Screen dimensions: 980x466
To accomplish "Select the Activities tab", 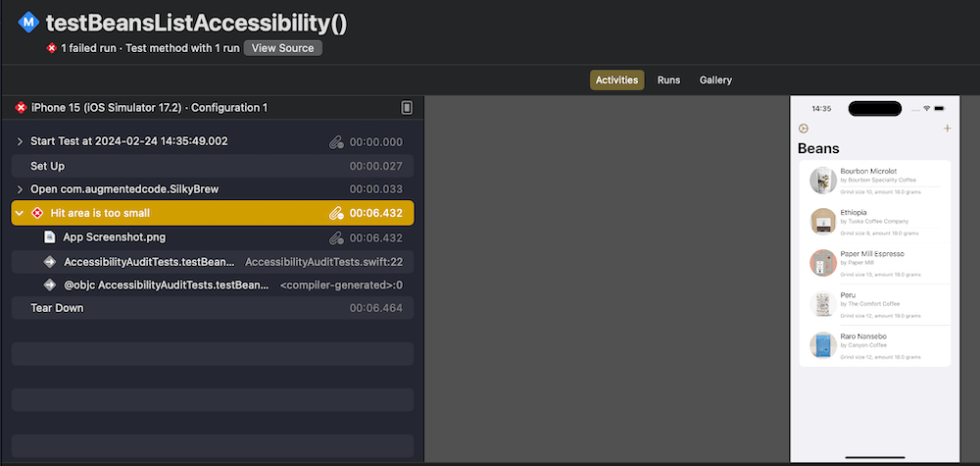I will 616,80.
